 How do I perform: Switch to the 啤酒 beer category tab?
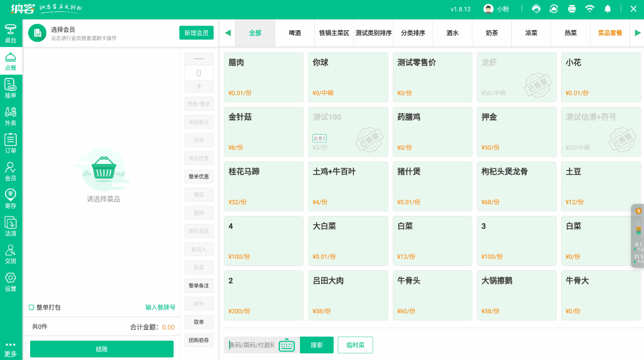295,33
